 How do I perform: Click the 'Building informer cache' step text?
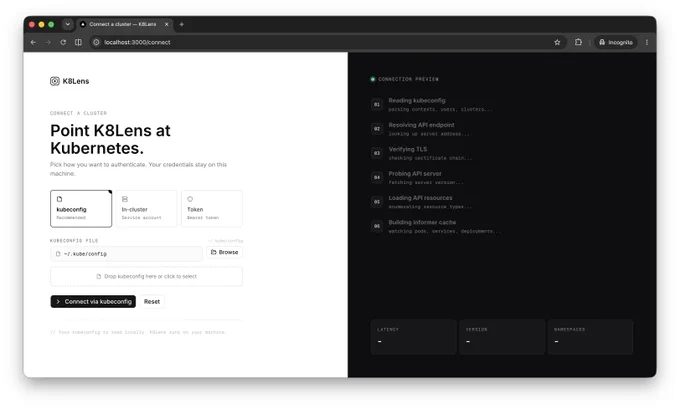coord(422,222)
